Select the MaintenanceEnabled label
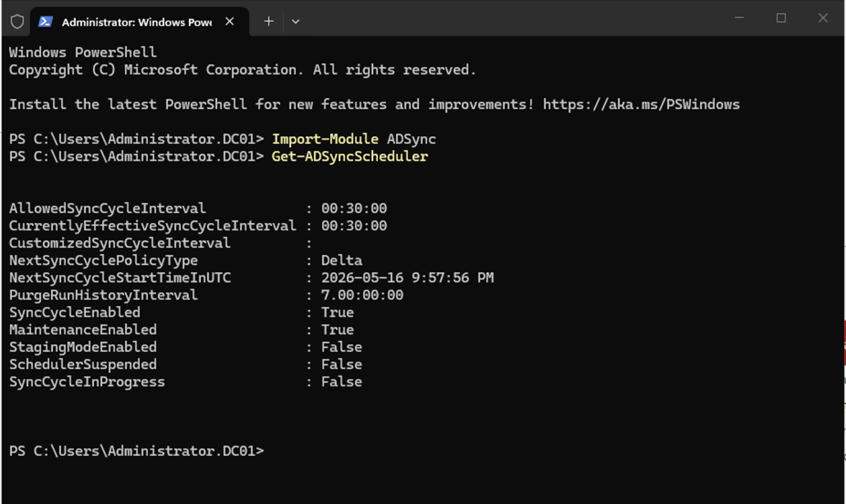846x504 pixels. pyautogui.click(x=83, y=330)
